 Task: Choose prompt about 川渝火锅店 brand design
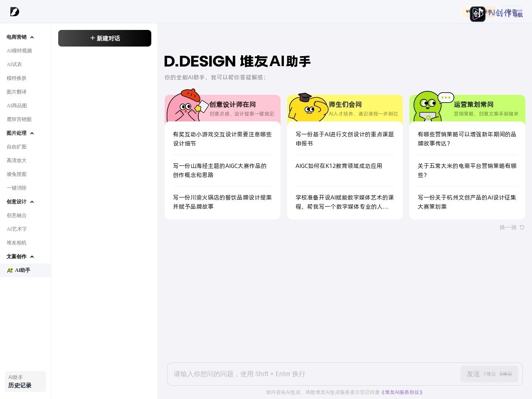pos(222,202)
